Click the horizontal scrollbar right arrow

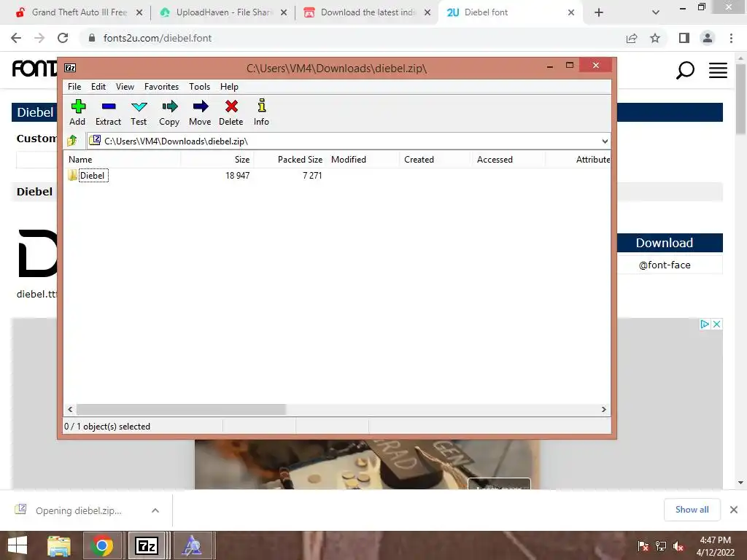[603, 409]
